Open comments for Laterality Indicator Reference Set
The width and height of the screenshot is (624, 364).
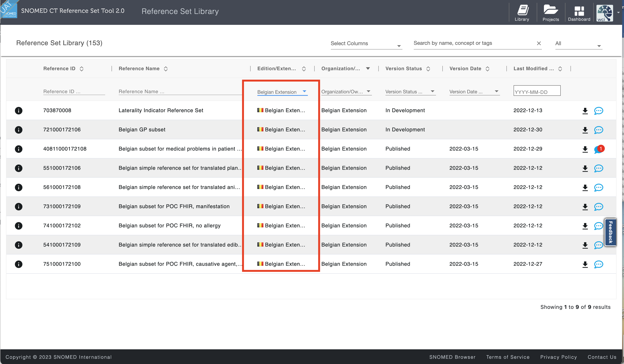(599, 111)
